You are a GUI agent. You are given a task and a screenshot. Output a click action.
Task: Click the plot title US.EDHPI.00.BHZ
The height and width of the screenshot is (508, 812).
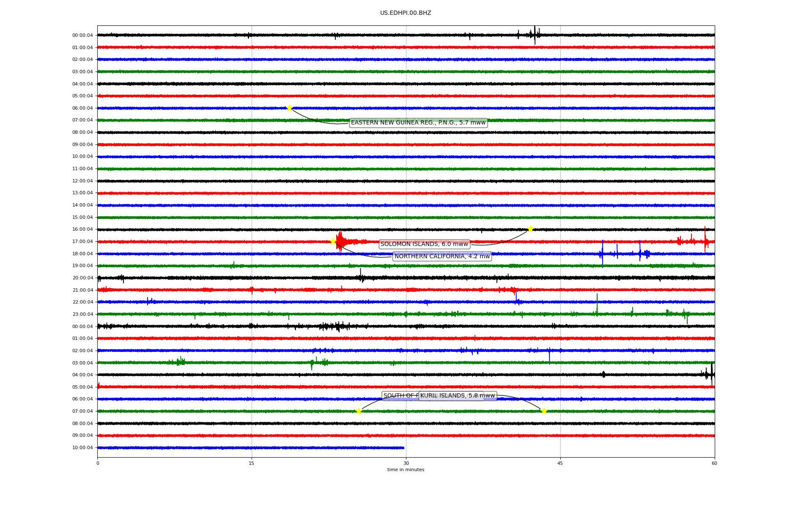(405, 13)
